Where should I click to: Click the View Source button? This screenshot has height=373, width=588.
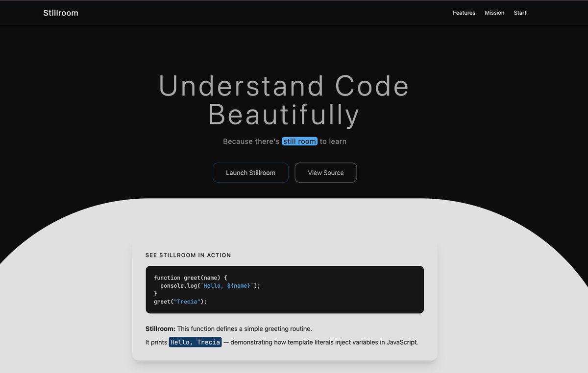[x=326, y=173]
